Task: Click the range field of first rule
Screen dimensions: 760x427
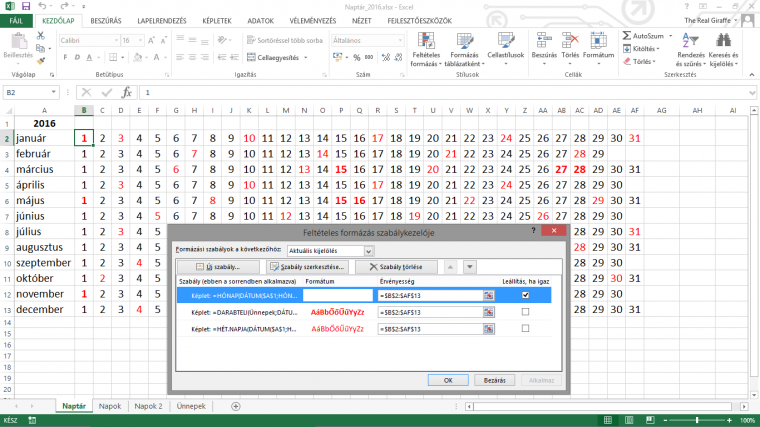Action: pyautogui.click(x=430, y=296)
